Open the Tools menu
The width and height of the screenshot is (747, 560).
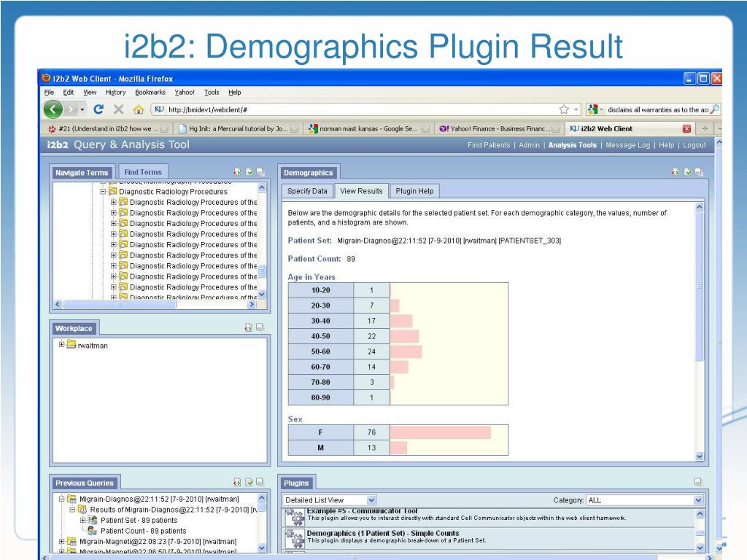(x=212, y=93)
